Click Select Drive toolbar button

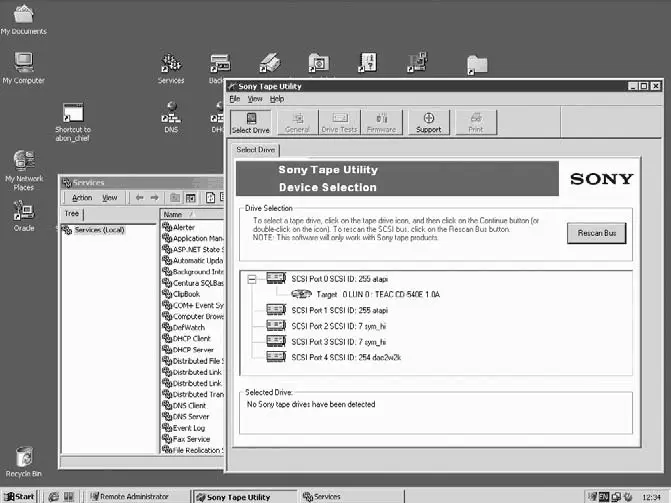tap(251, 123)
